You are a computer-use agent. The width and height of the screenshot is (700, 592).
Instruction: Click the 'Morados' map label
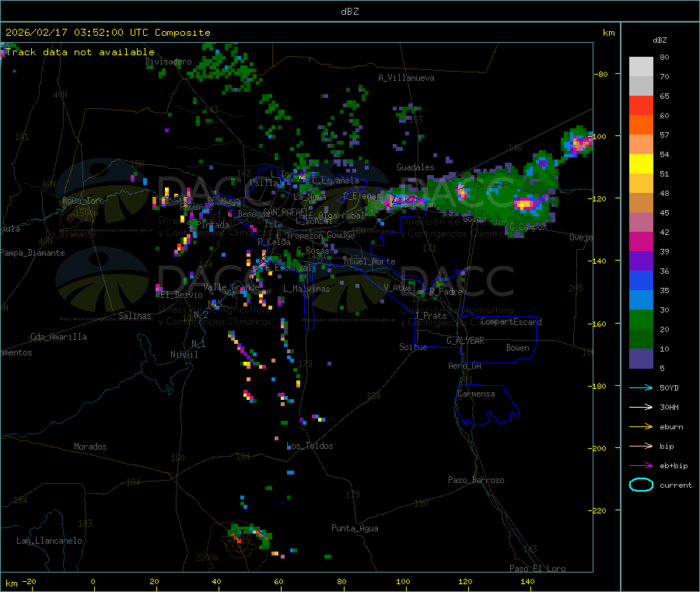(x=90, y=447)
